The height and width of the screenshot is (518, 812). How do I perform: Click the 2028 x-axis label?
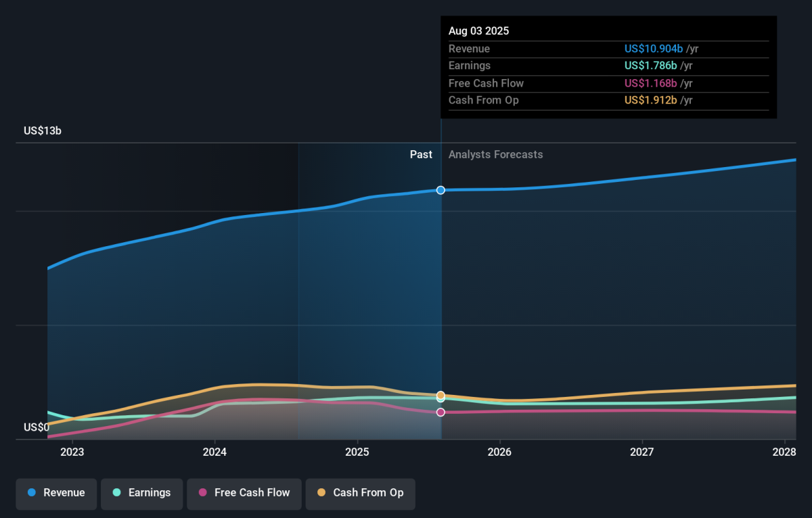click(x=784, y=452)
